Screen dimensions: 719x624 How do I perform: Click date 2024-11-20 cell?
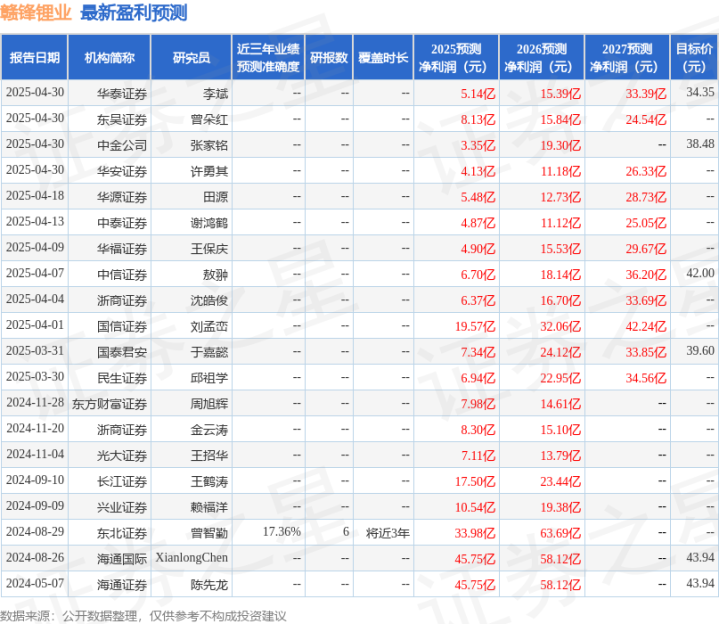coord(35,428)
